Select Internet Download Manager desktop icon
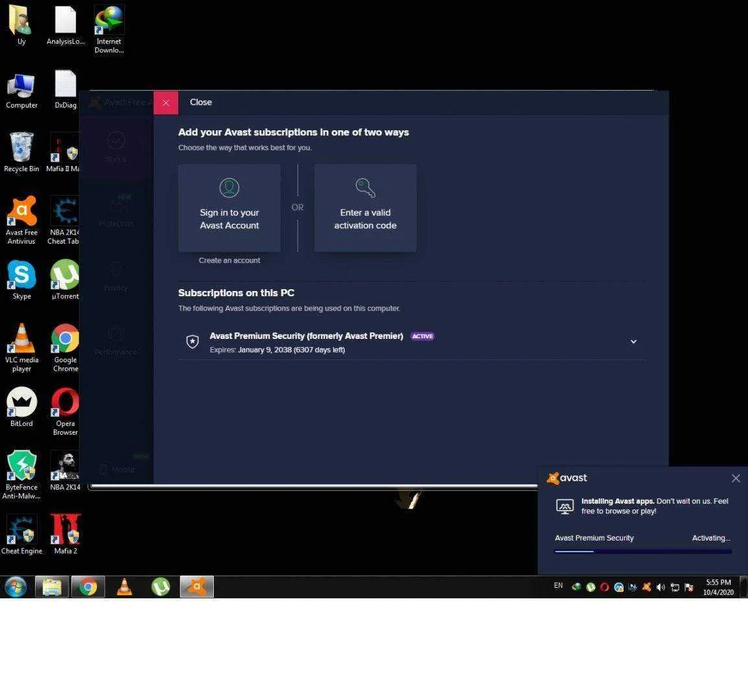 tap(110, 29)
